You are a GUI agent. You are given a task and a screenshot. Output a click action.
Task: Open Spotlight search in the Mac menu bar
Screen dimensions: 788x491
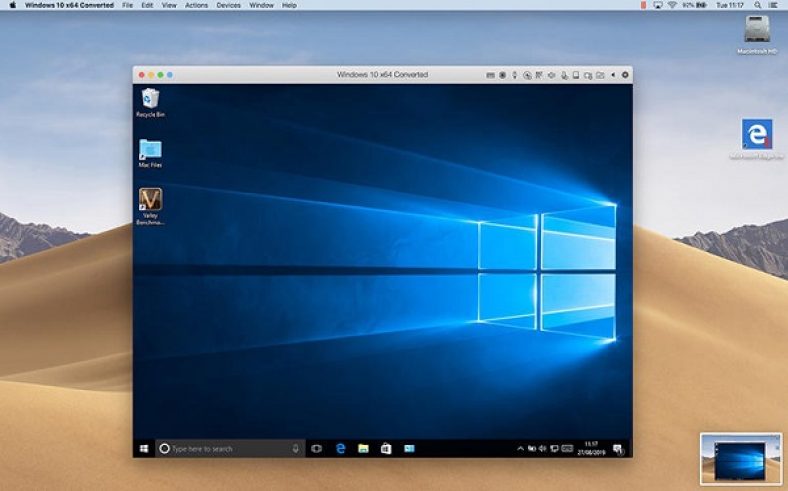757,5
